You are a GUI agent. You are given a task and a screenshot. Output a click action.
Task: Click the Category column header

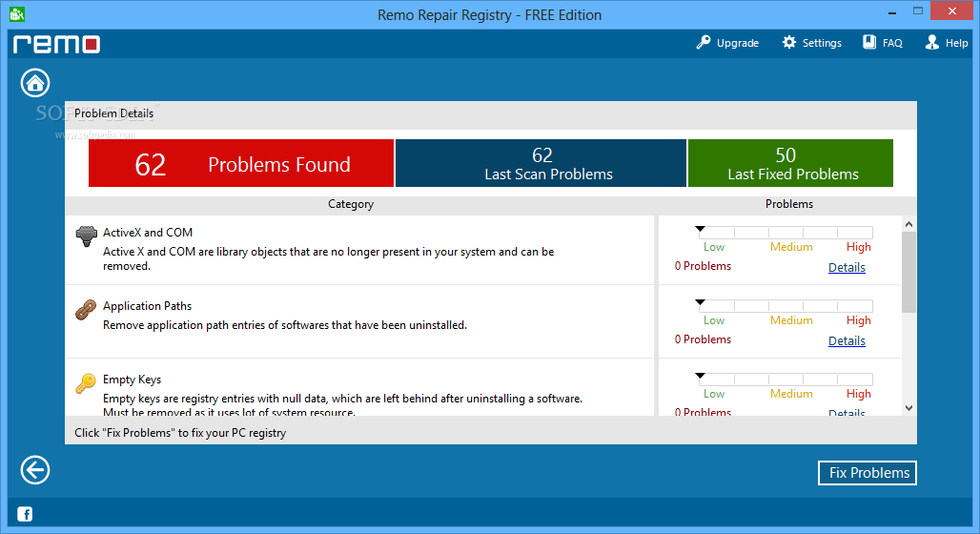tap(351, 204)
